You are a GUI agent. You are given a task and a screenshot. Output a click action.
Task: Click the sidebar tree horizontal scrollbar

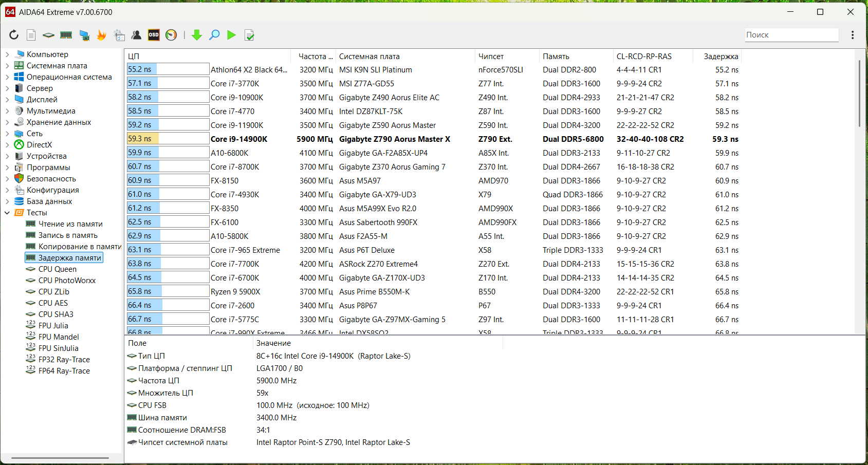click(x=60, y=457)
